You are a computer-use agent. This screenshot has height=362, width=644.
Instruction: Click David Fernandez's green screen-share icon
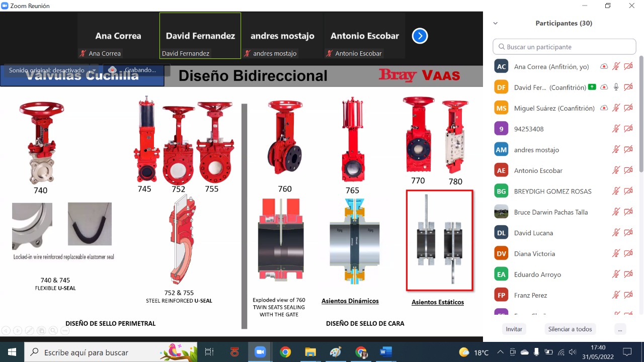coord(592,87)
